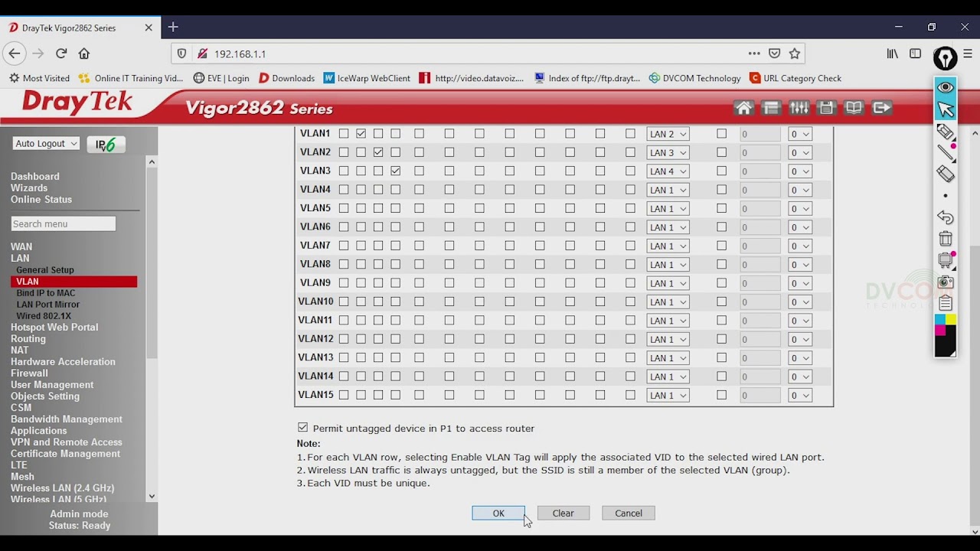The height and width of the screenshot is (551, 980).
Task: Open the Firewall menu in sidebar
Action: [29, 373]
